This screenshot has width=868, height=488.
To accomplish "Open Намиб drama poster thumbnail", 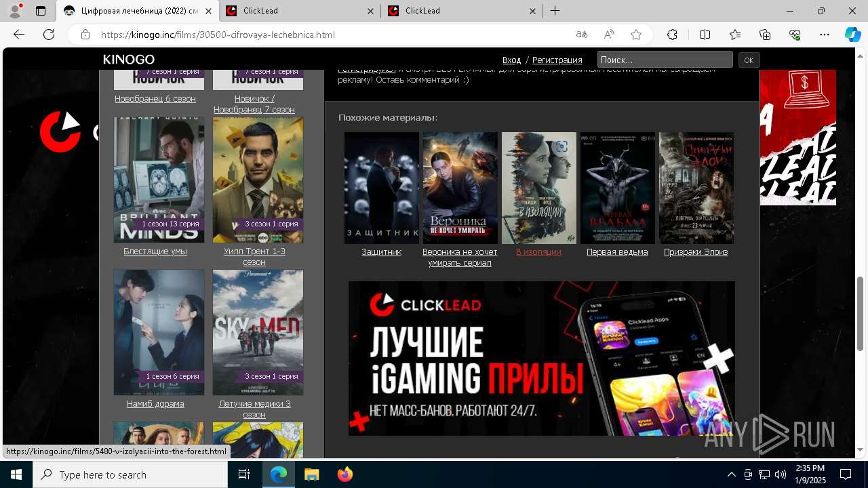I will (x=159, y=332).
